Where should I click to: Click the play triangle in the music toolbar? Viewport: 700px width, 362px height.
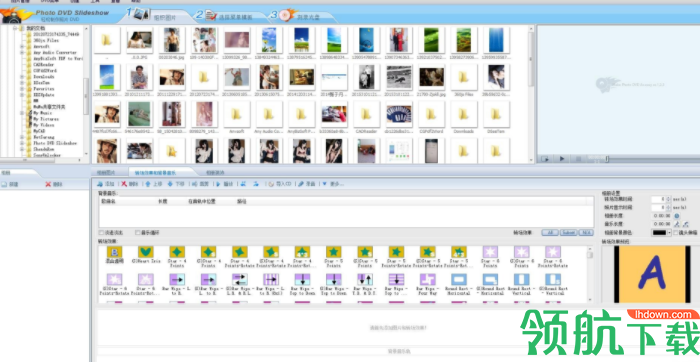click(218, 184)
